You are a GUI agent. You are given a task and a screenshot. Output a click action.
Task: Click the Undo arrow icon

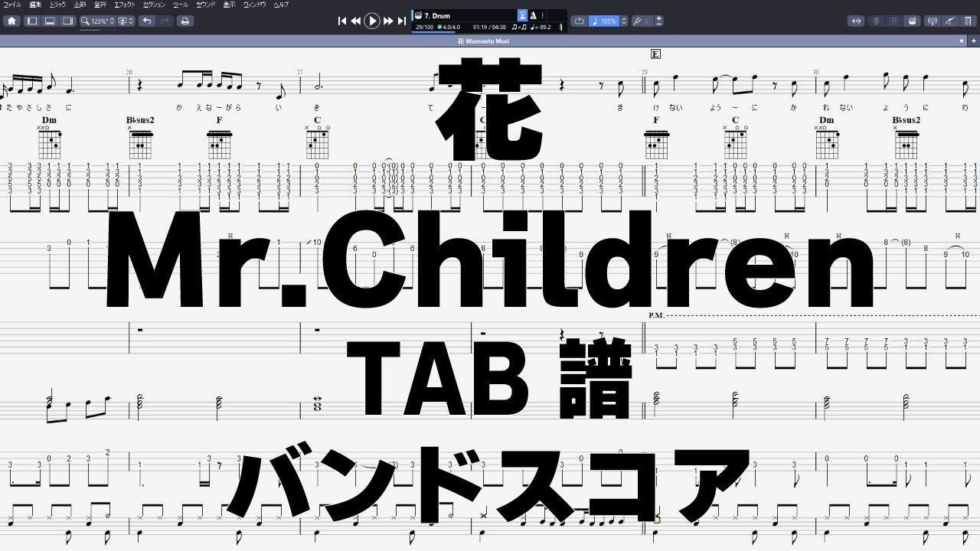148,21
